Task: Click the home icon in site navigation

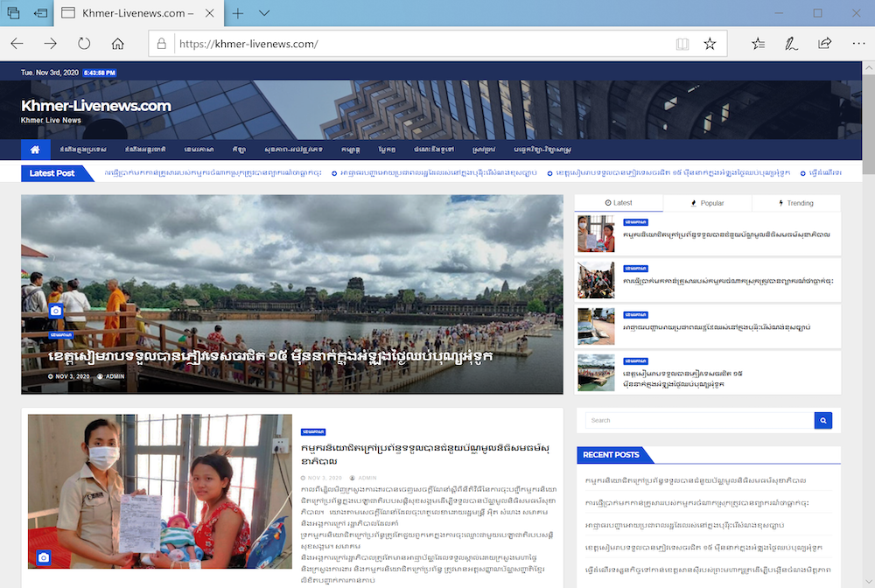Action: tap(35, 150)
